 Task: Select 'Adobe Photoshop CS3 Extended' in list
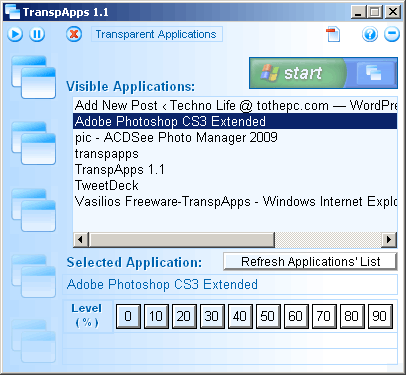point(235,121)
